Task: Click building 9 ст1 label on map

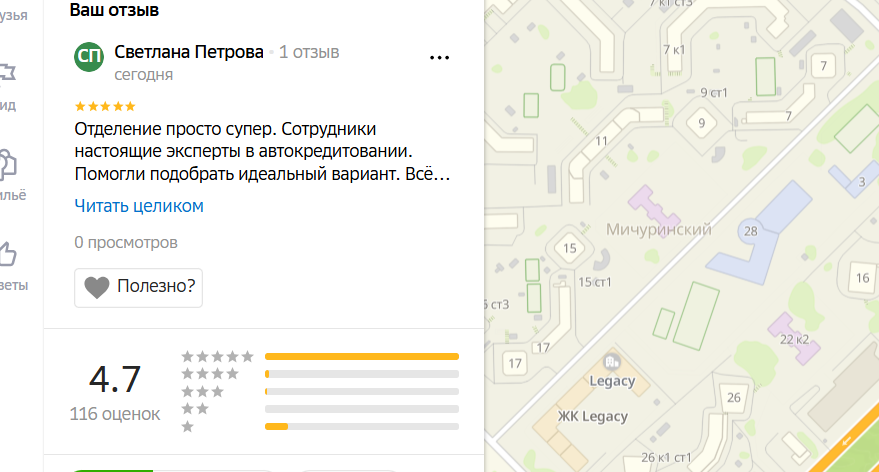Action: (714, 92)
